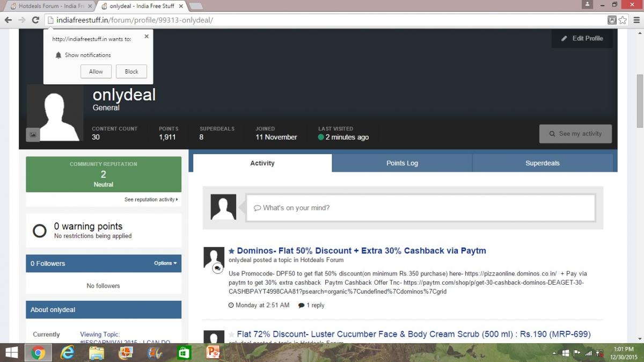
Task: Close the notification permission popup with X
Action: click(147, 37)
